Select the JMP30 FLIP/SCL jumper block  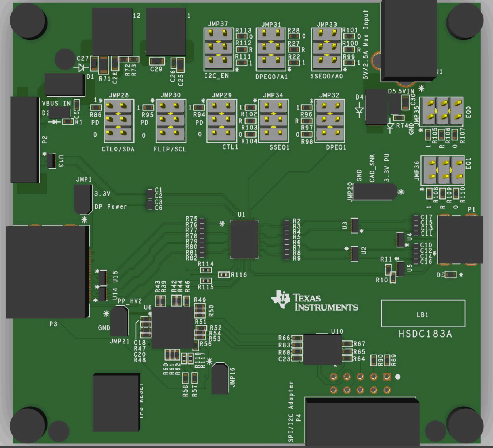(171, 120)
